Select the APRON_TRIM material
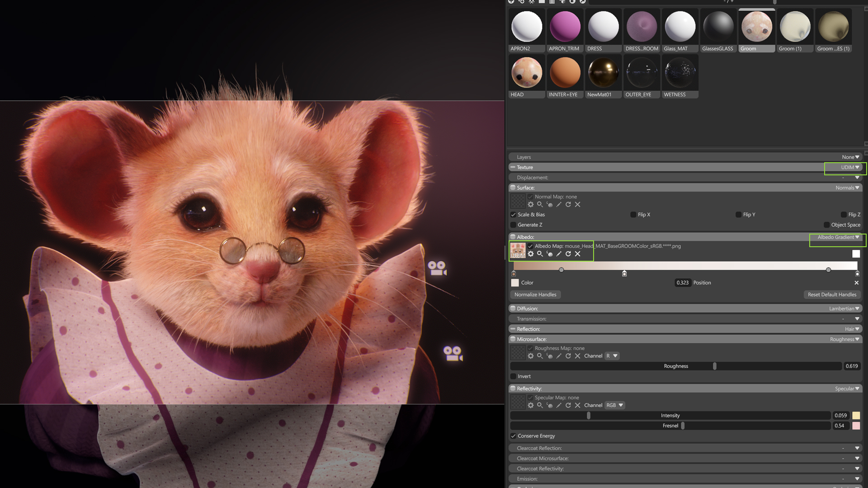 [565, 27]
